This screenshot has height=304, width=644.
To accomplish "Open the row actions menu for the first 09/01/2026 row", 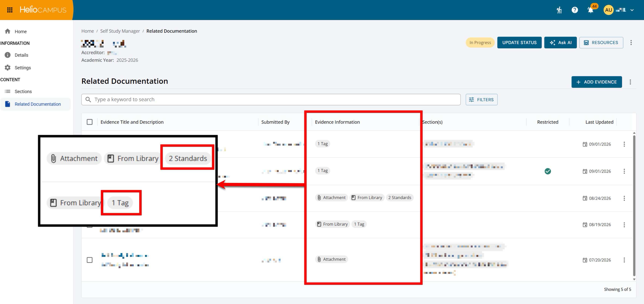I will (x=624, y=144).
